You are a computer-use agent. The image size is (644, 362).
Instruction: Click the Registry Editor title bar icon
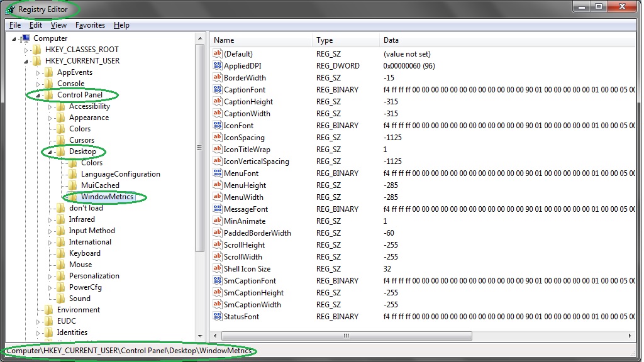(10, 9)
